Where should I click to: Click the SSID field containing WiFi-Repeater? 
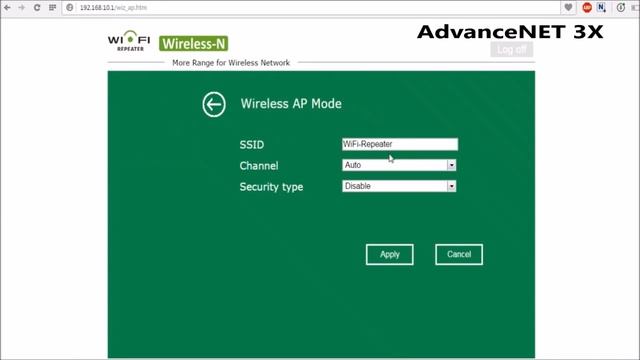coord(400,144)
